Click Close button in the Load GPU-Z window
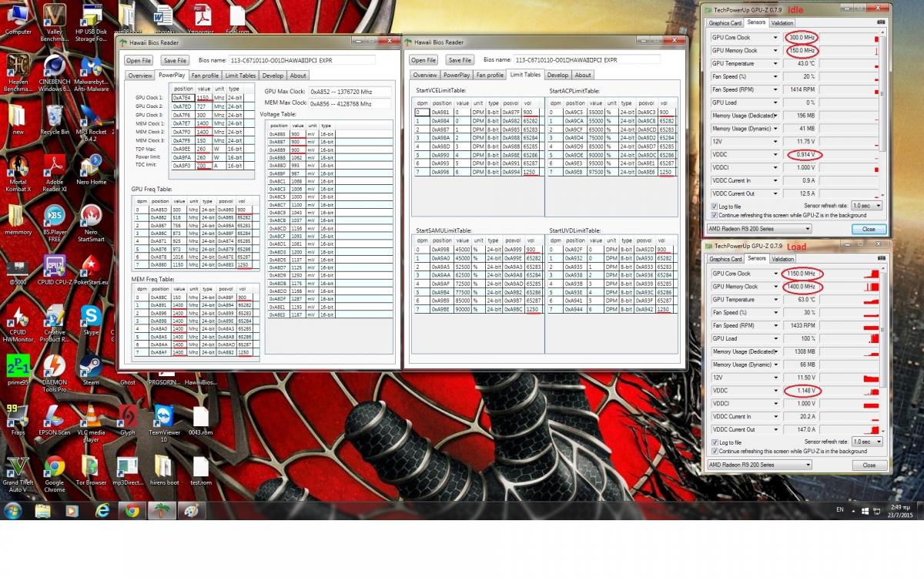This screenshot has width=924, height=578. coord(869,465)
